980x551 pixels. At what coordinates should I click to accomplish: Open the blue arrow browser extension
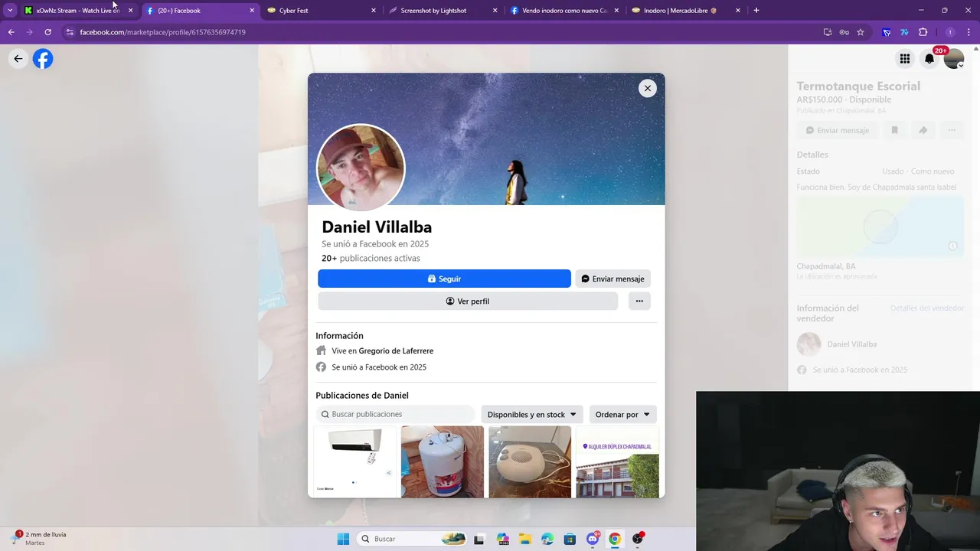tap(887, 32)
